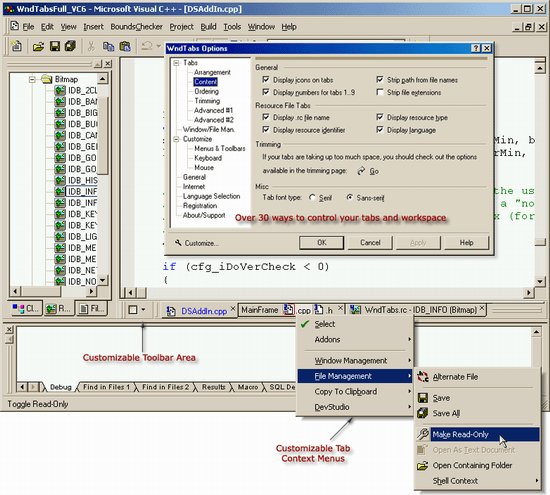Expand the Addons submenu arrow
The image size is (550, 495).
tap(409, 340)
